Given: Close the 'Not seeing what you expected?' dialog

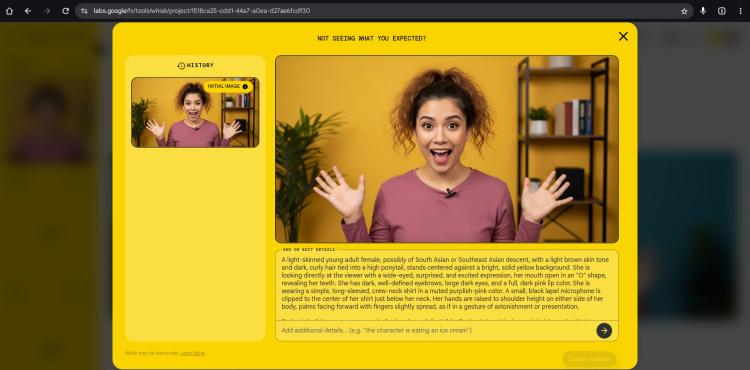Looking at the screenshot, I should 623,36.
